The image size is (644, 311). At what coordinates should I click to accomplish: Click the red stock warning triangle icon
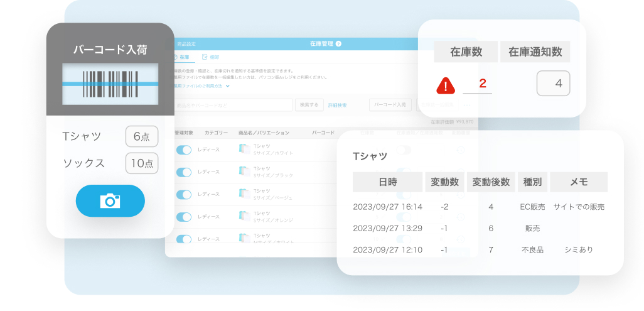(x=446, y=85)
